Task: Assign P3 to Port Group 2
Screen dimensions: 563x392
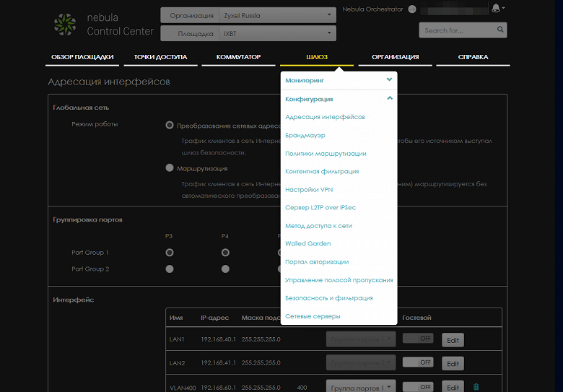Action: (x=170, y=269)
